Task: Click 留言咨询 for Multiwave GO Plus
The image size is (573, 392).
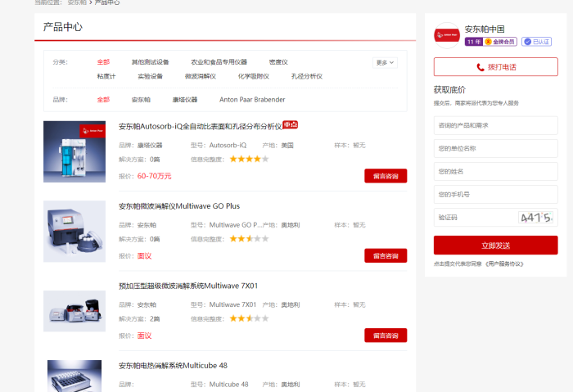Action: pyautogui.click(x=385, y=255)
